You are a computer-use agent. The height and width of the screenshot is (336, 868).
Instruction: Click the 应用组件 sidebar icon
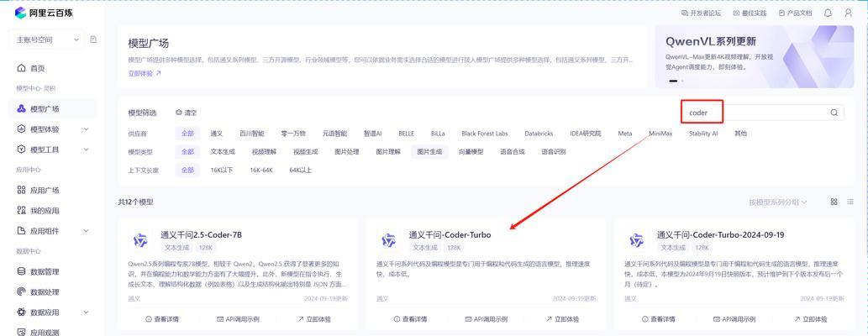tap(22, 230)
